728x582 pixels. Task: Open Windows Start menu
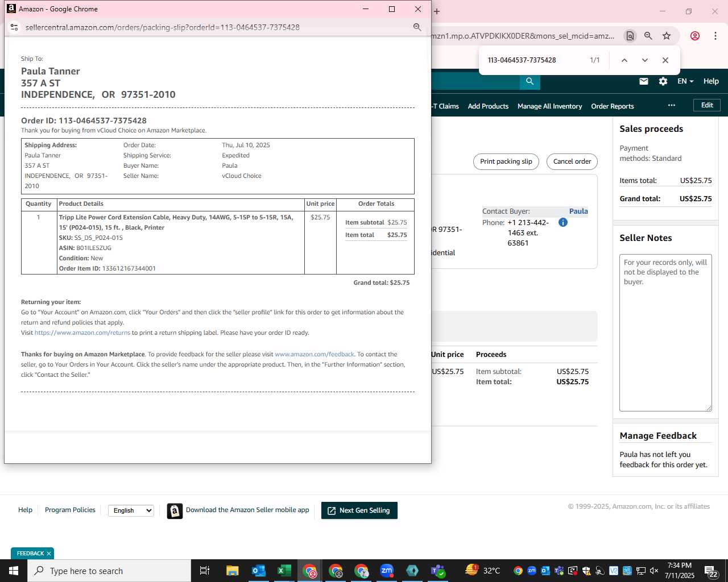tap(14, 571)
